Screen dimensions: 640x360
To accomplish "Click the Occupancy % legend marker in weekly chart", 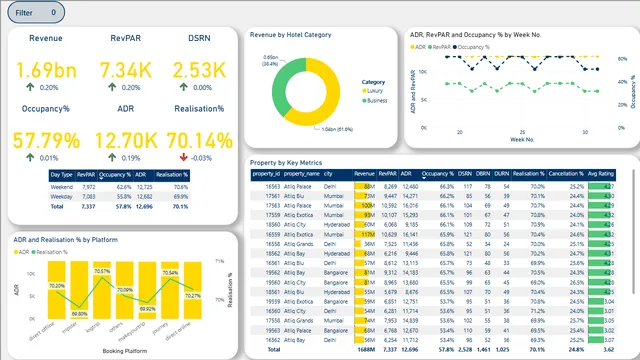I will 455,47.
